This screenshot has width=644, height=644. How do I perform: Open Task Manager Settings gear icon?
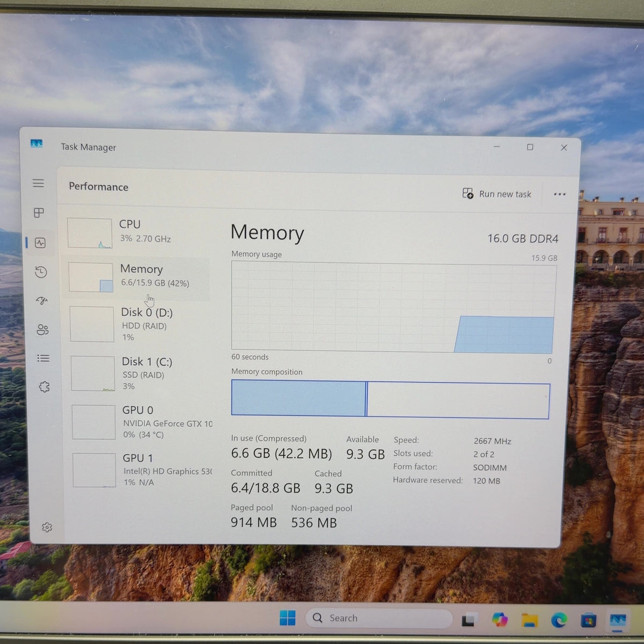(x=47, y=528)
